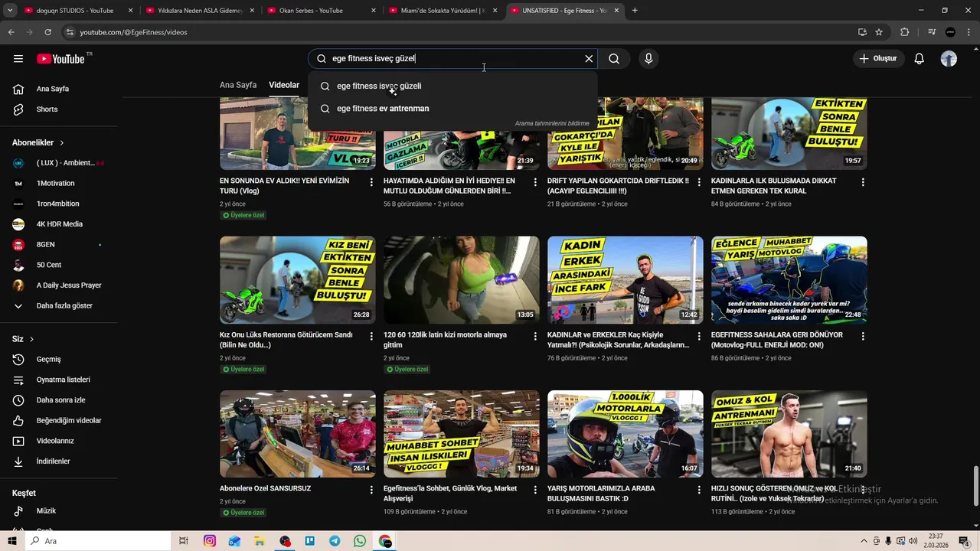This screenshot has height=551, width=980.
Task: Play the 'OMUZ & KOL ANTRENMANI' thumbnail
Action: tap(789, 434)
